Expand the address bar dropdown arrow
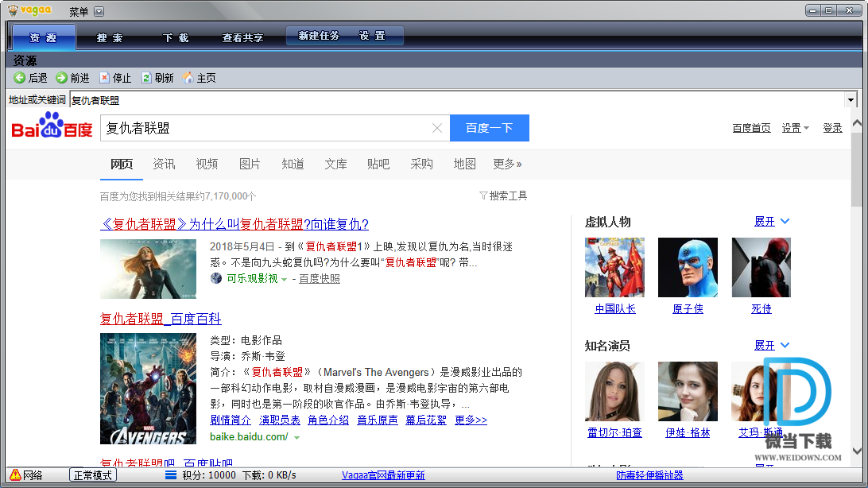The width and height of the screenshot is (868, 488). coord(851,100)
